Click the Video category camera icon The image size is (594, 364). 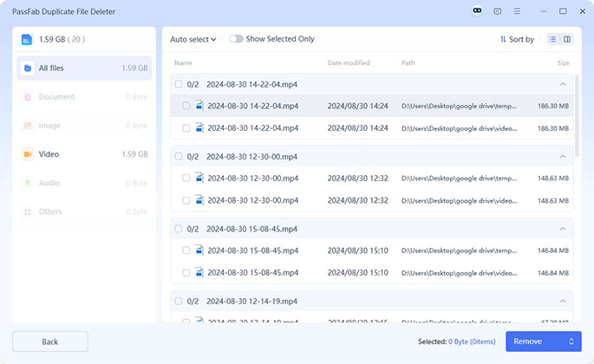(28, 154)
